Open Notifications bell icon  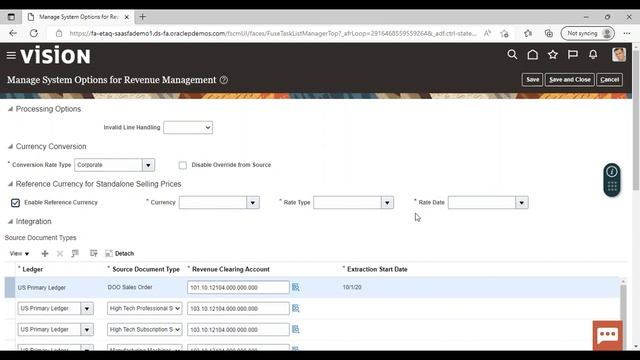pyautogui.click(x=593, y=55)
